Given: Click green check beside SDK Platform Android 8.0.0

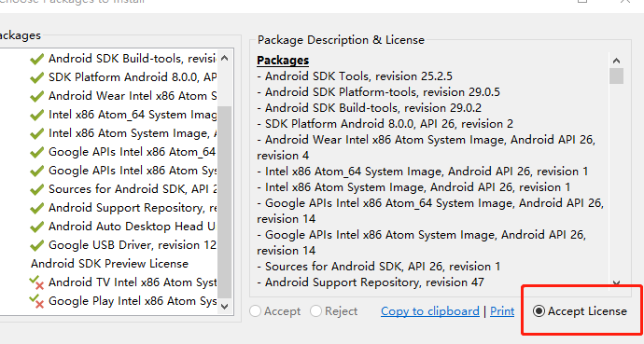Looking at the screenshot, I should tap(37, 77).
